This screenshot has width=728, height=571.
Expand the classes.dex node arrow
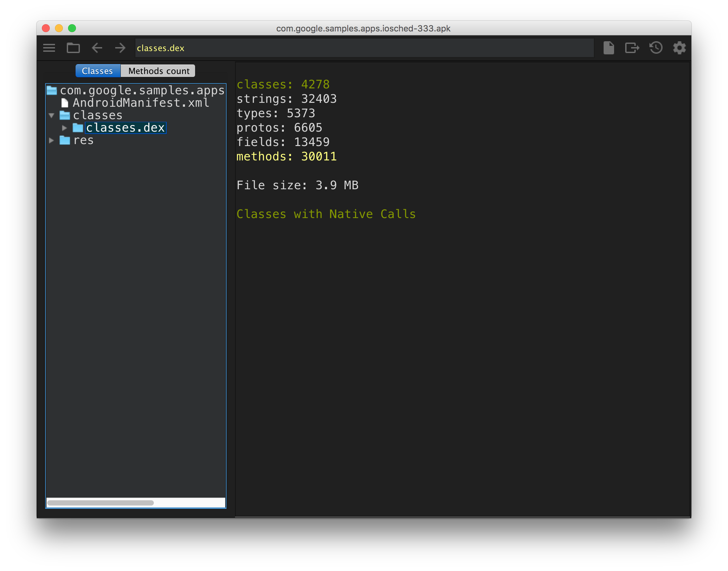click(64, 128)
